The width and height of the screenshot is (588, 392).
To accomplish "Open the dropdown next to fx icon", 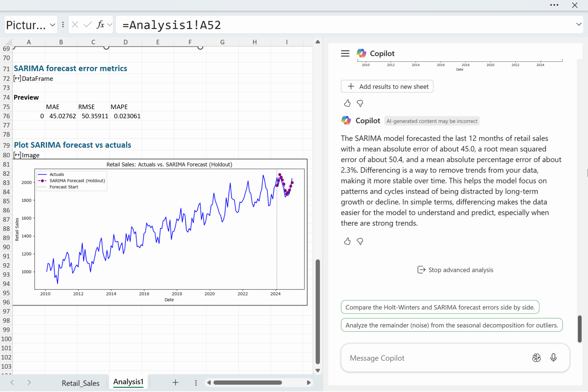I will 109,25.
